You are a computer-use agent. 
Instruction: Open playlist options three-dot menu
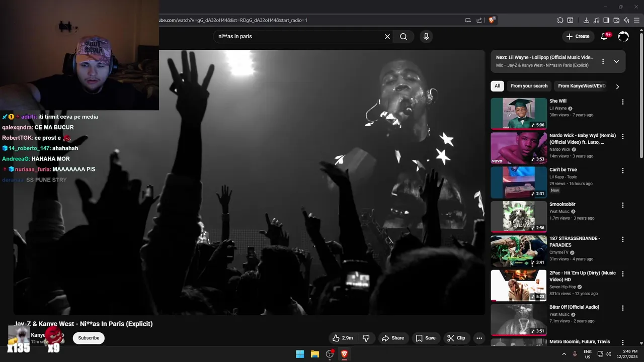click(603, 61)
